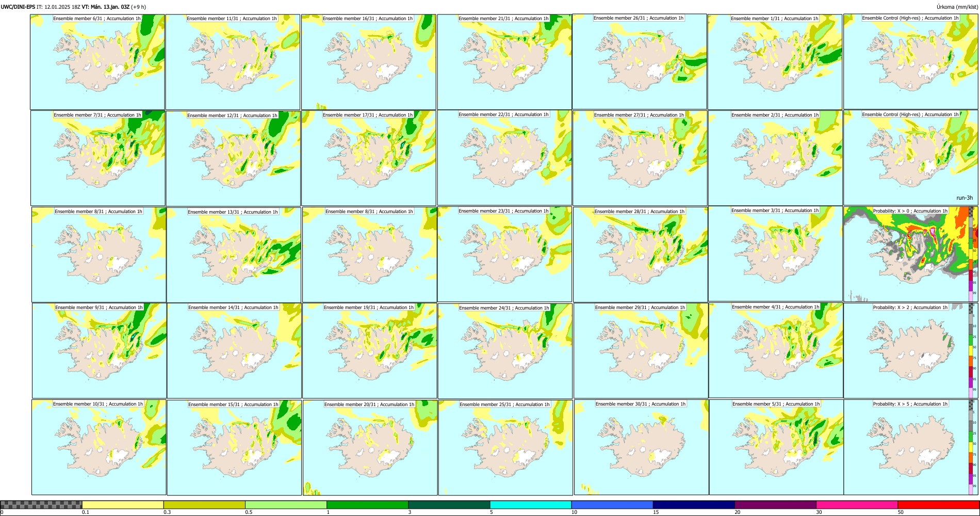The height and width of the screenshot is (516, 980).
Task: Pick the dark green 3–5 legend swatch
Action: click(449, 505)
